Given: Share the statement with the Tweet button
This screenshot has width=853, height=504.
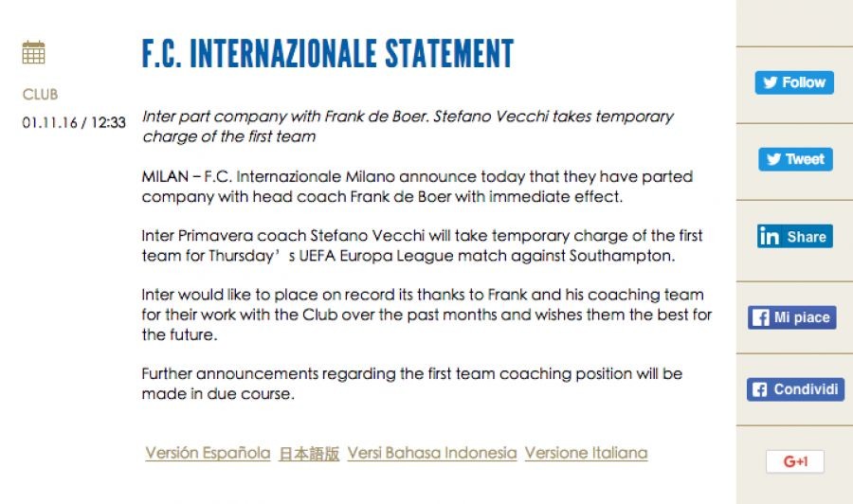Looking at the screenshot, I should [x=795, y=159].
